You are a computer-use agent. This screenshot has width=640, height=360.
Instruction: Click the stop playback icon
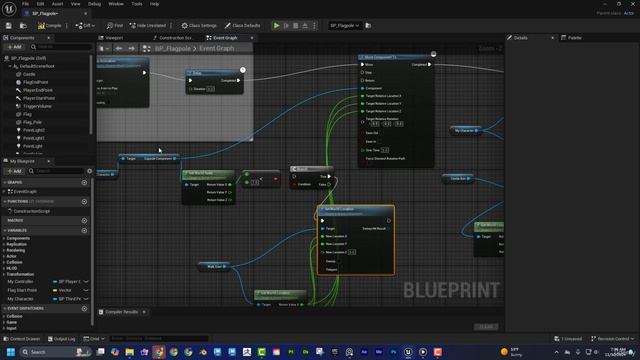296,26
